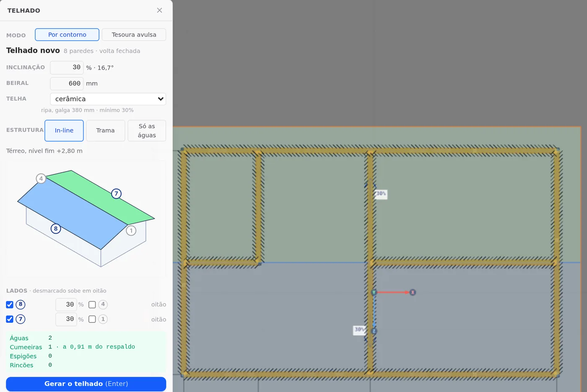This screenshot has width=587, height=392.
Task: Click Gerar o telhado button
Action: pyautogui.click(x=86, y=384)
